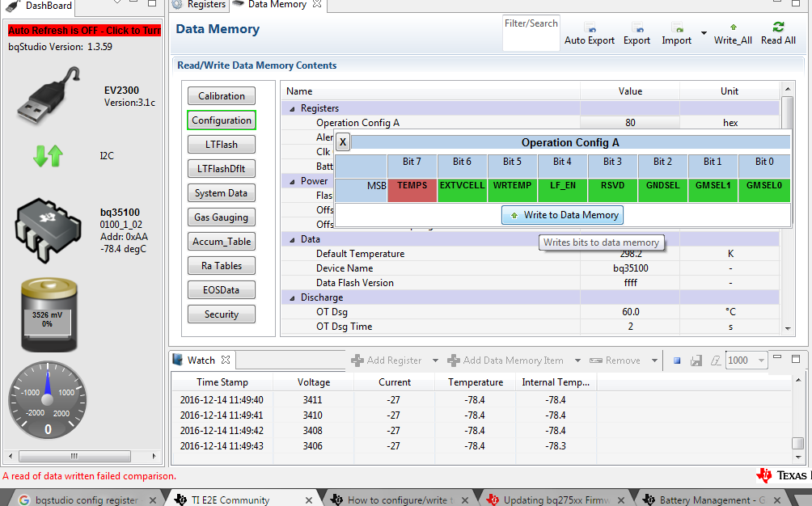This screenshot has height=506, width=812.
Task: Open the EOSData data memory section
Action: click(x=221, y=289)
